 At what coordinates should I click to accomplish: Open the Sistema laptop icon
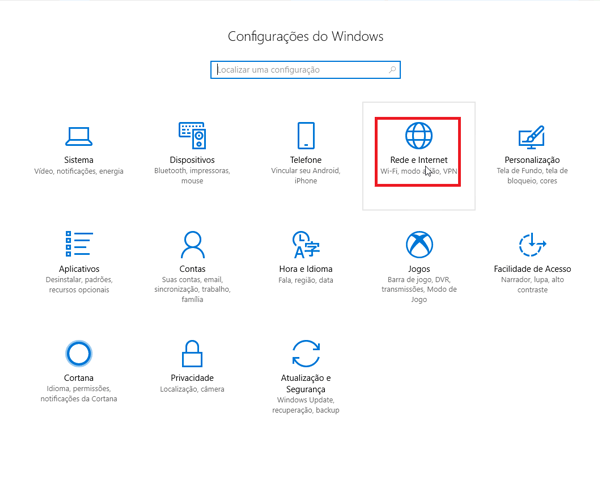click(x=78, y=136)
